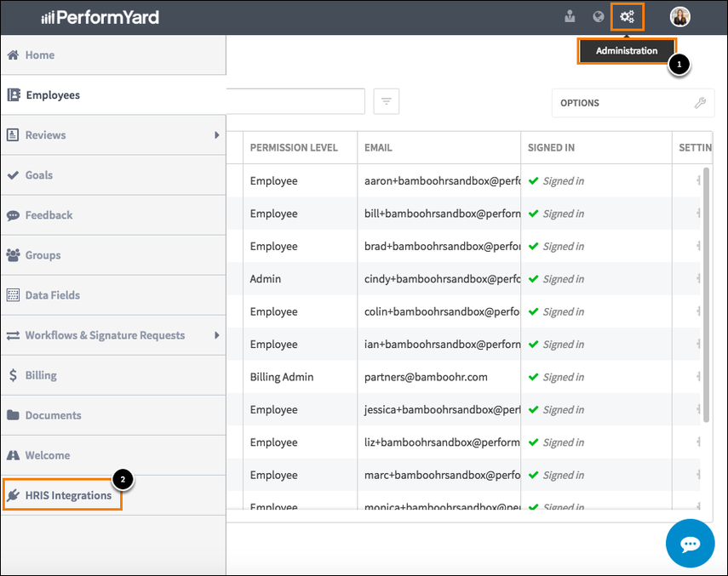Click the Home house icon
The height and width of the screenshot is (576, 728).
click(13, 54)
